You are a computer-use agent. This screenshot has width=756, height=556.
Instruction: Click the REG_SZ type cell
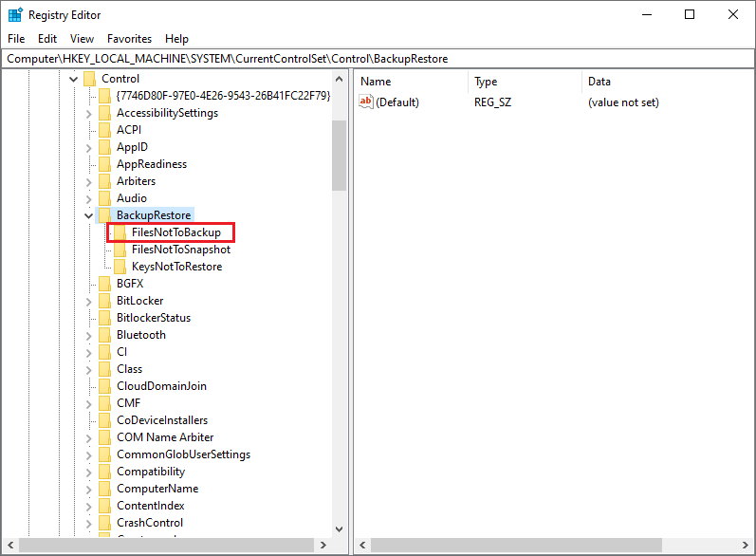(492, 102)
